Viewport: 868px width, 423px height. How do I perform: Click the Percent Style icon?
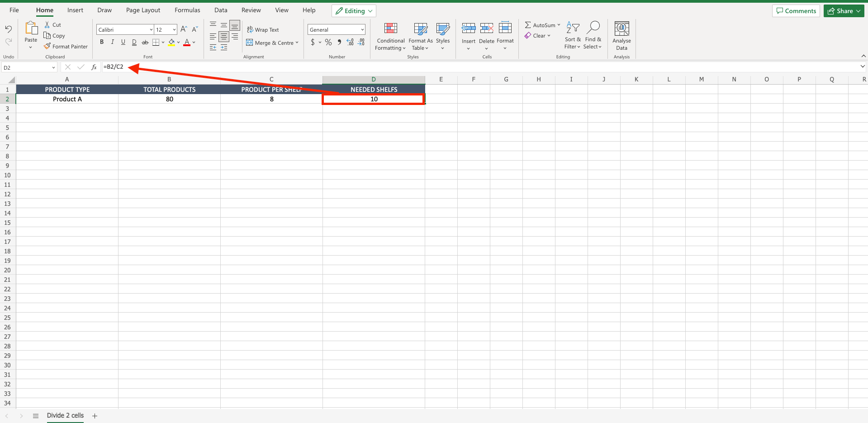coord(328,42)
